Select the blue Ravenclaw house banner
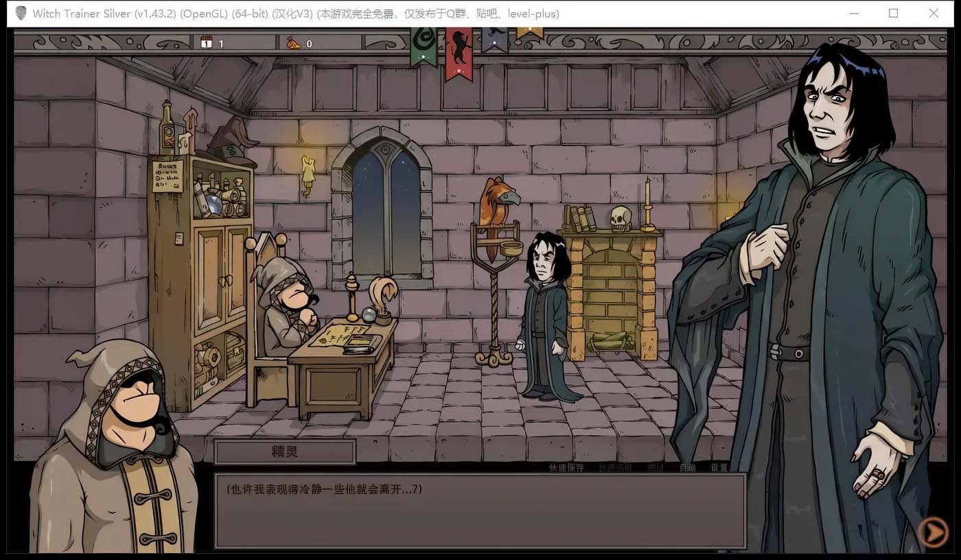This screenshot has width=961, height=560. [494, 38]
